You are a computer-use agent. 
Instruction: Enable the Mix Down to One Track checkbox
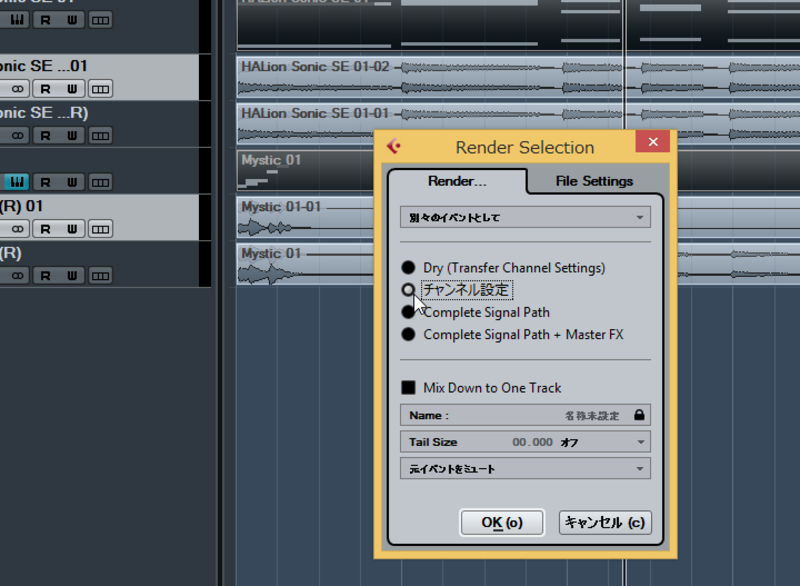408,388
